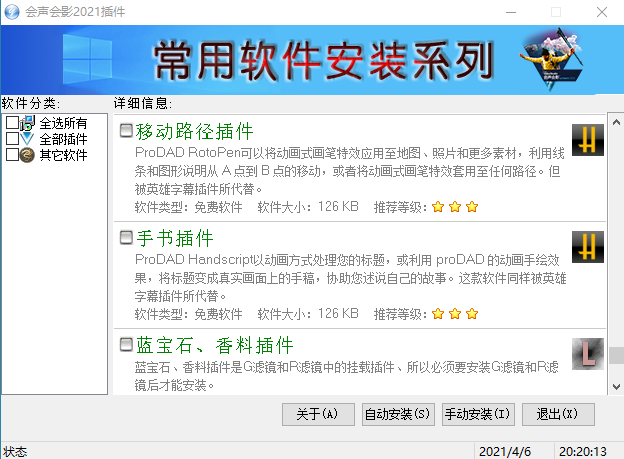Viewport: 624px width, 459px height.
Task: Click the 移动路径插件 three-star rating
Action: [455, 207]
